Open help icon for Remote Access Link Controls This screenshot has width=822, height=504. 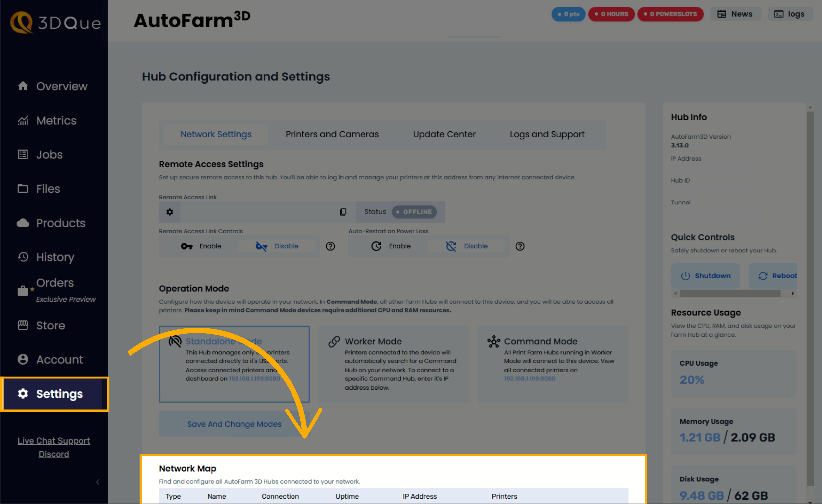(x=330, y=246)
